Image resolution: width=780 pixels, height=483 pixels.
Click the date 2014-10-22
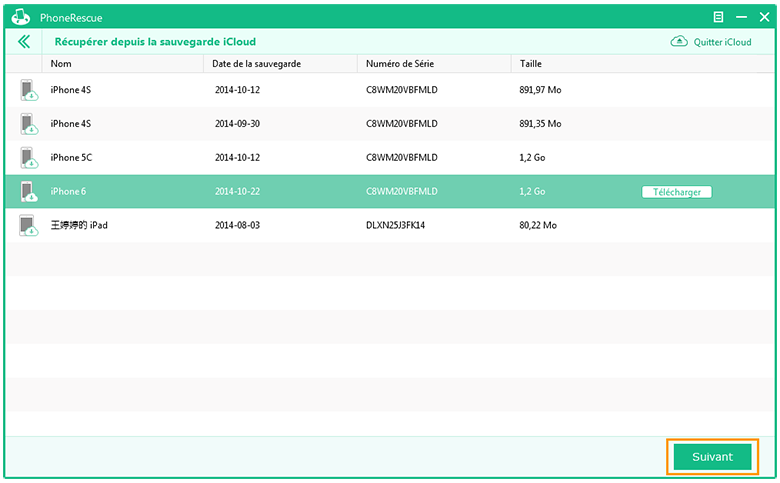coord(237,192)
